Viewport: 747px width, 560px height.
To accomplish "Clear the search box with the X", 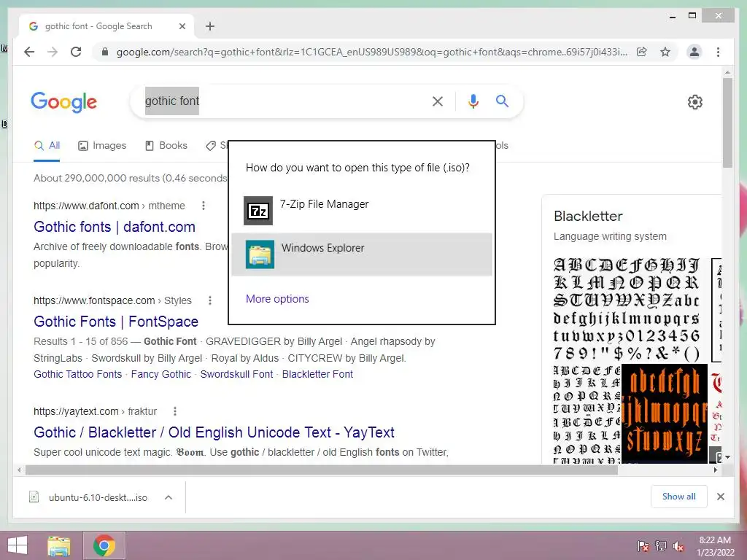I will point(438,101).
